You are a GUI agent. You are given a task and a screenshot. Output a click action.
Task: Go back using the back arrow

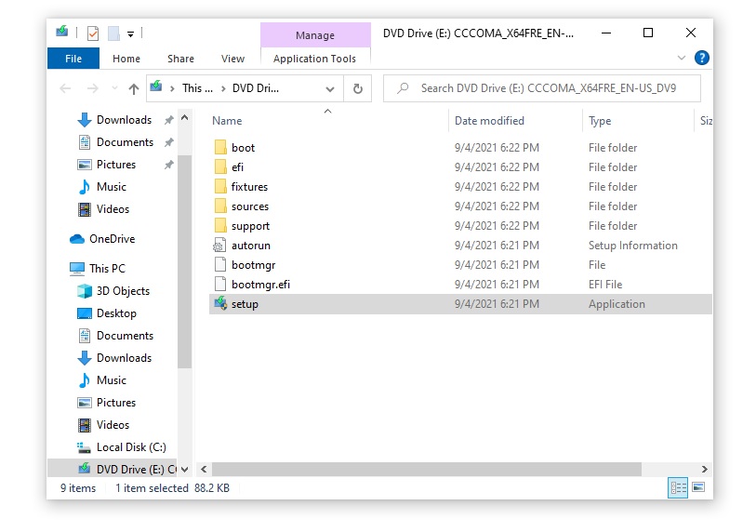click(x=66, y=88)
